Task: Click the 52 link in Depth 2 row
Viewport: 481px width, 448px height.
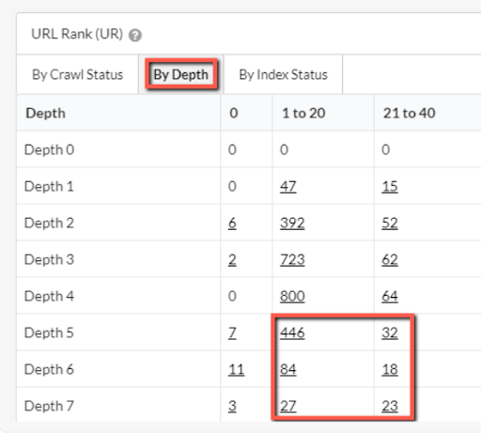Action: (390, 223)
